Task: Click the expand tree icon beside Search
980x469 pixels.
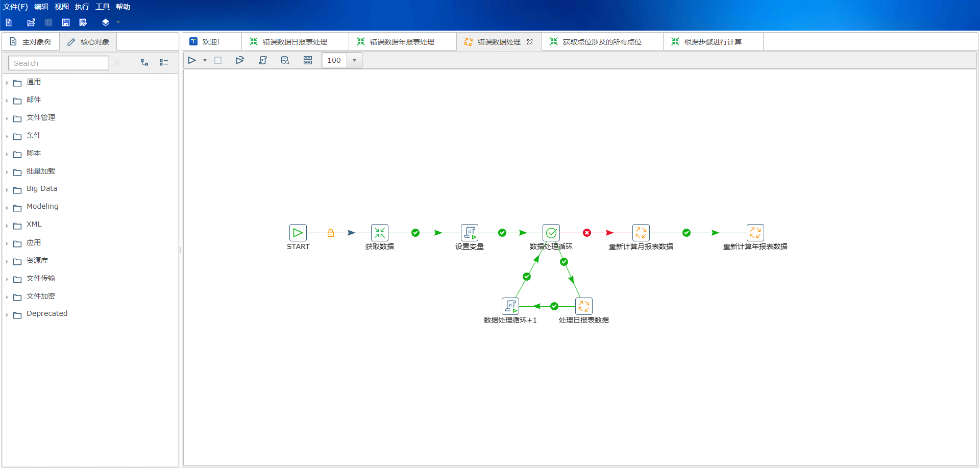Action: (144, 62)
